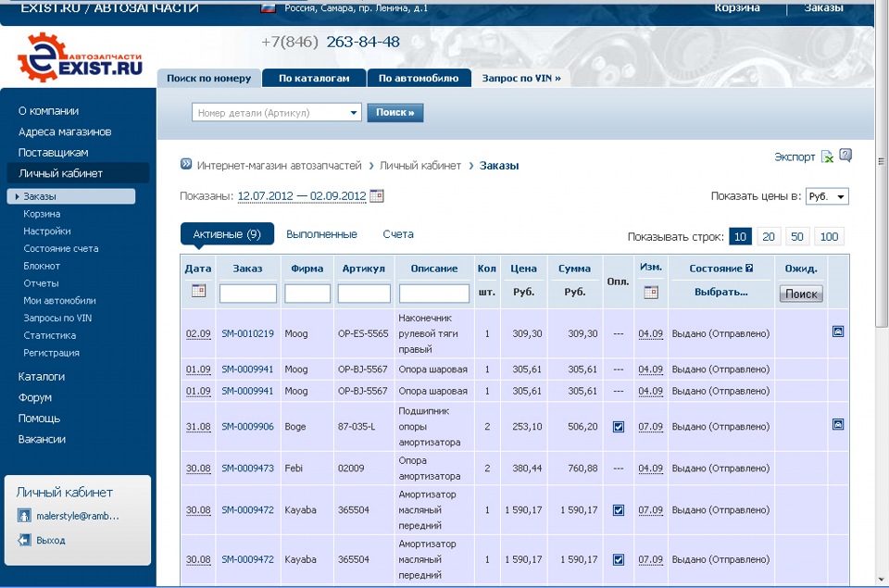This screenshot has height=588, width=889.
Task: Click the 07.09 change date in SM-0009906 row
Action: pyautogui.click(x=650, y=426)
